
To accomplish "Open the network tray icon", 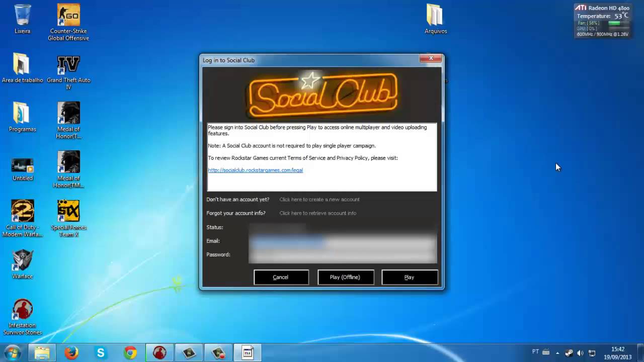I will click(x=592, y=352).
